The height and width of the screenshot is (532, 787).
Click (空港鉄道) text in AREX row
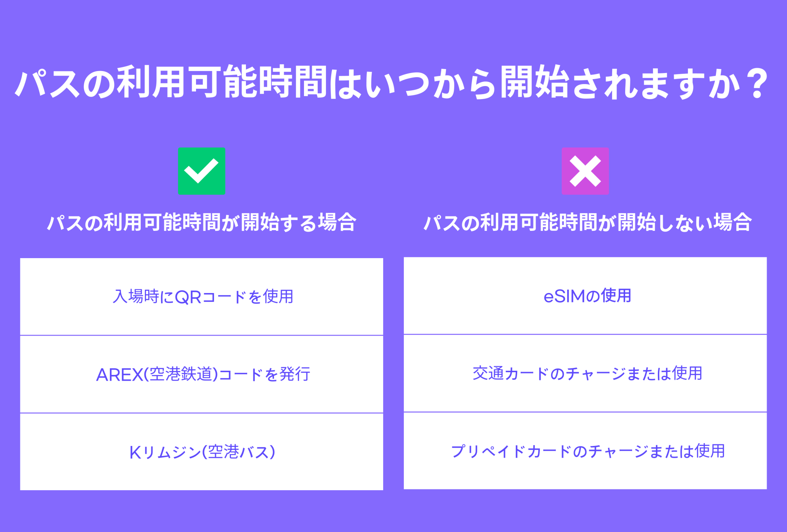[181, 374]
